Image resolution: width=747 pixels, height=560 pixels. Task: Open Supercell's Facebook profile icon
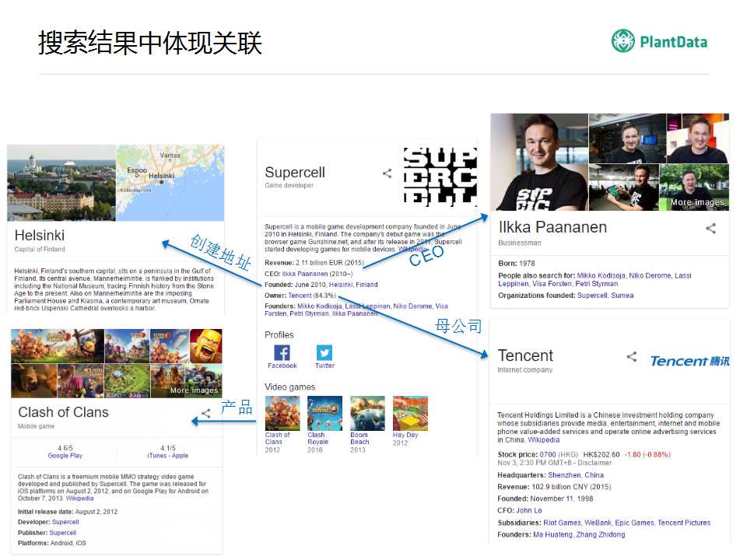[x=282, y=353]
